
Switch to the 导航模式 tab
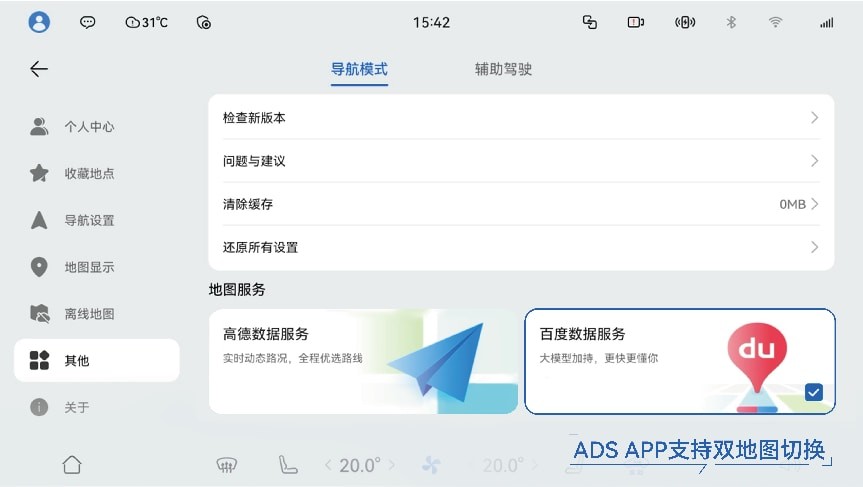[359, 69]
